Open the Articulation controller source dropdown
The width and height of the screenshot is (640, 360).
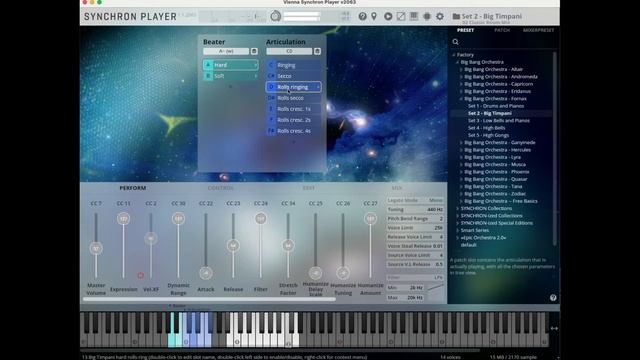(x=289, y=51)
